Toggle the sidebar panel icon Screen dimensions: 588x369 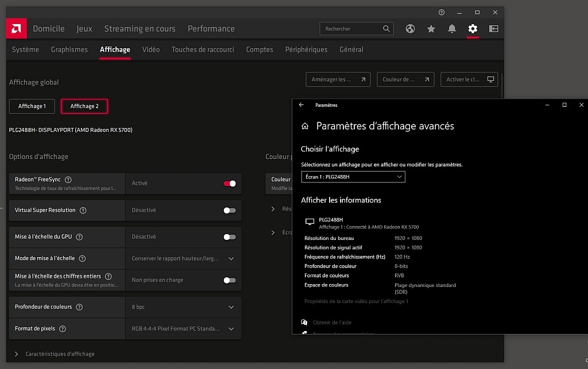pos(493,29)
